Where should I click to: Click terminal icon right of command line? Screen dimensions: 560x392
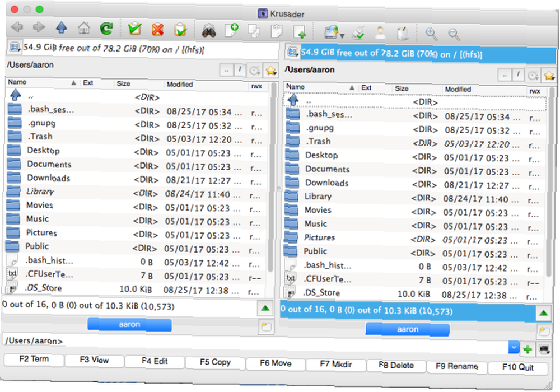(x=544, y=349)
